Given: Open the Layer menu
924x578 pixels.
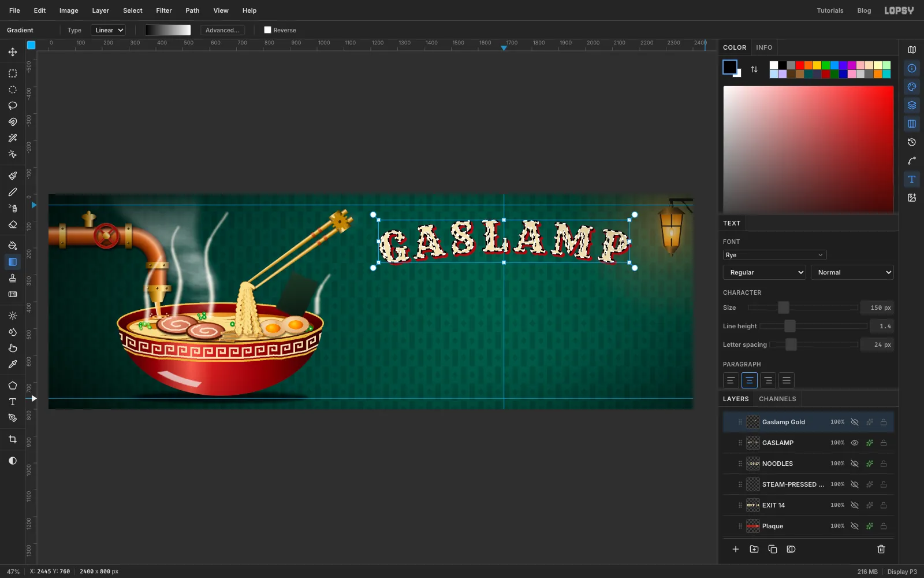Looking at the screenshot, I should click(x=100, y=10).
